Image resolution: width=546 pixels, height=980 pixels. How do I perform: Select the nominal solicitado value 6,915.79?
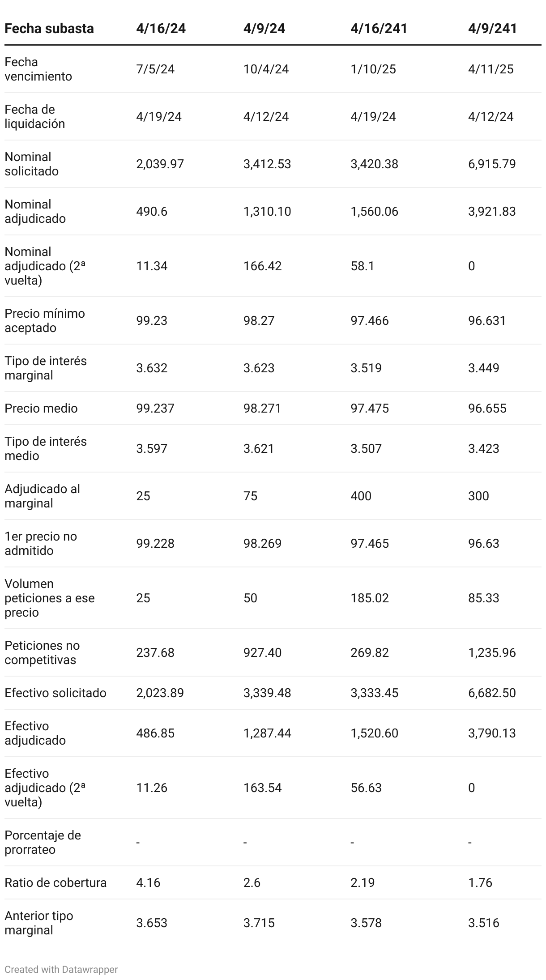coord(492,164)
